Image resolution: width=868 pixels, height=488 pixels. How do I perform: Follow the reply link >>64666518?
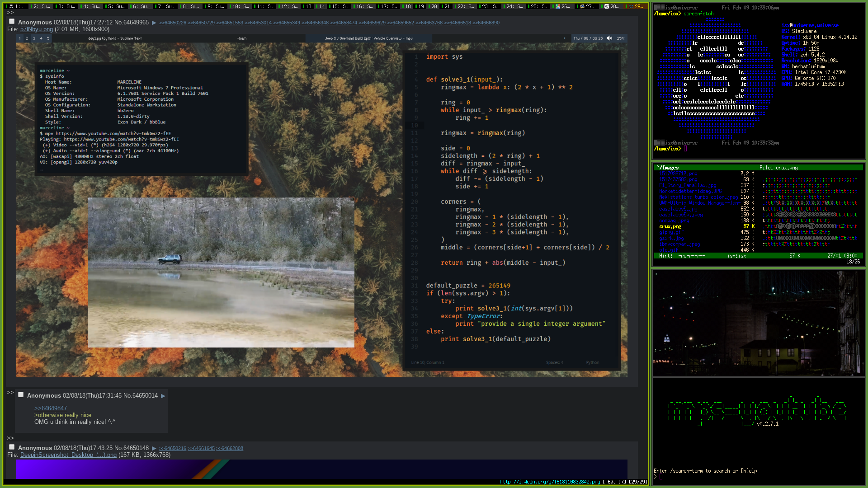coord(458,23)
